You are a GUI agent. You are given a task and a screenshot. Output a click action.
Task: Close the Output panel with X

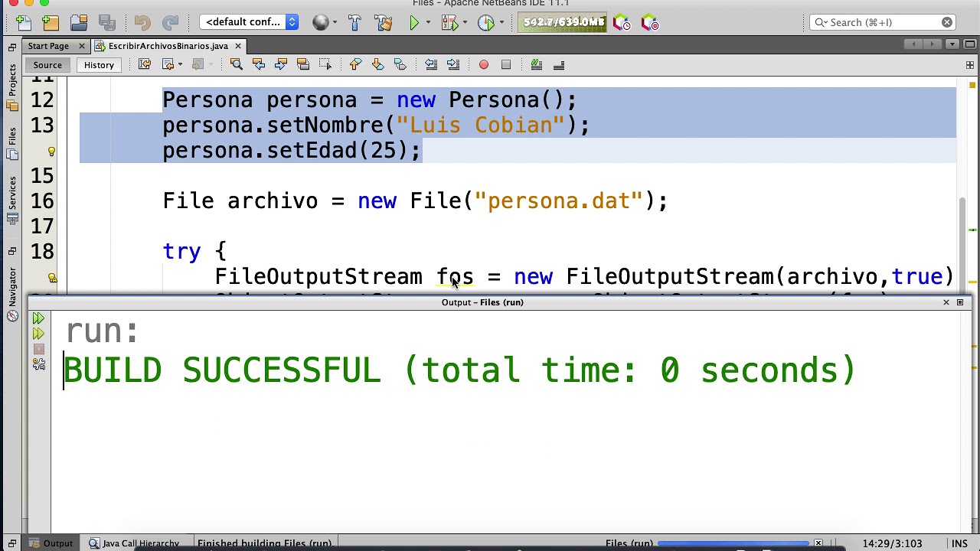[946, 302]
